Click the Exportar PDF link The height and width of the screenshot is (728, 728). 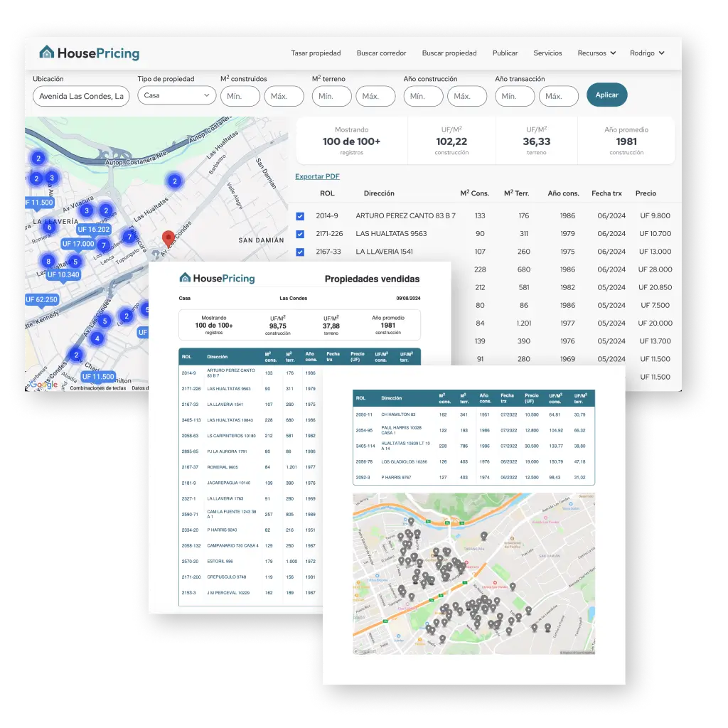coord(317,176)
